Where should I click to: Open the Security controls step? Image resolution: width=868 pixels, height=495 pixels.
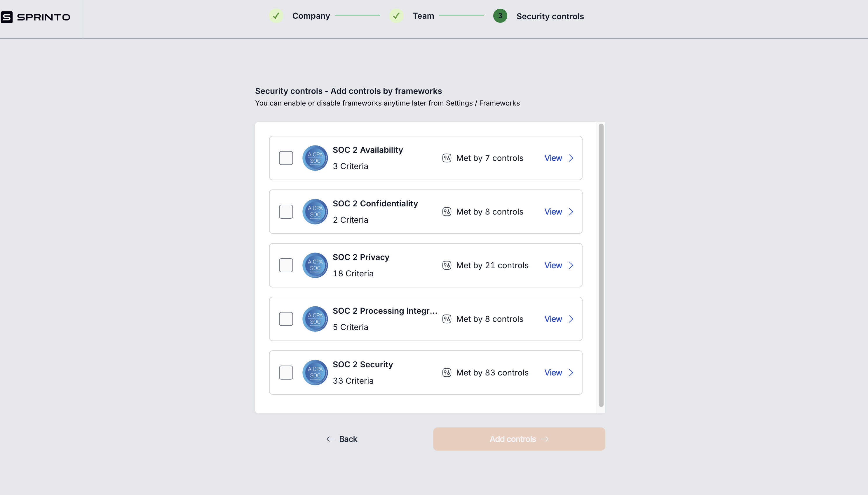[550, 16]
